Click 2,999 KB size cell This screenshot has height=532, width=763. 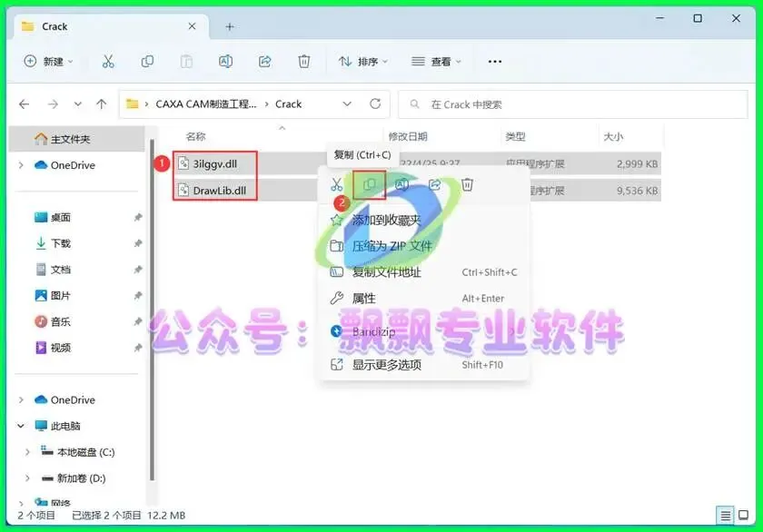[x=637, y=164]
